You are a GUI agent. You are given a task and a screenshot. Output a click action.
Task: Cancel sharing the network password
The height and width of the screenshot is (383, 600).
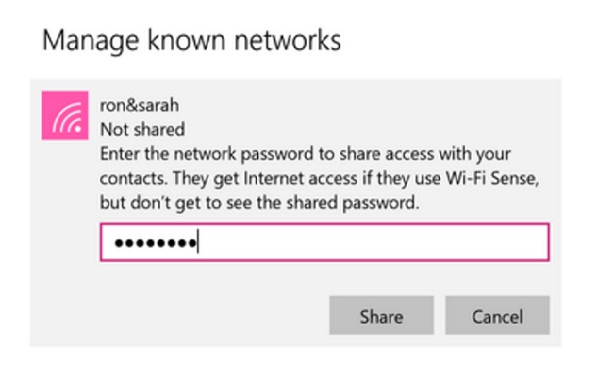click(497, 315)
